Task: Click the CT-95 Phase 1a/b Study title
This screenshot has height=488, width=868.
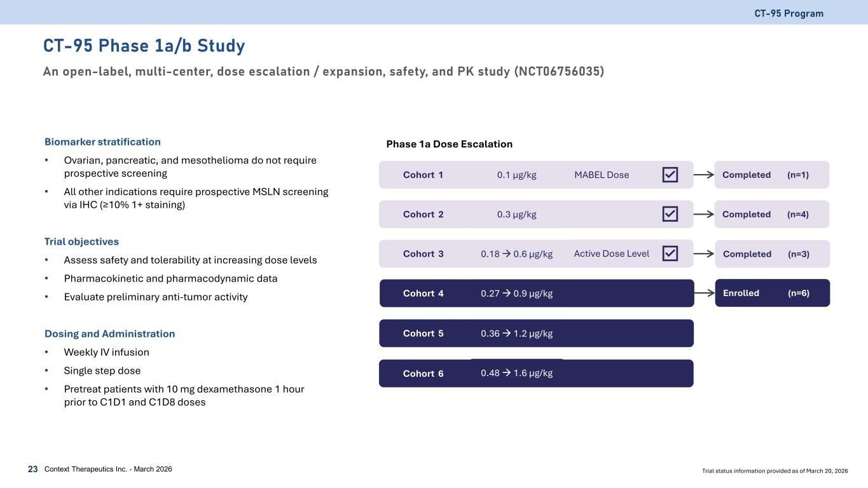Action: tap(144, 46)
